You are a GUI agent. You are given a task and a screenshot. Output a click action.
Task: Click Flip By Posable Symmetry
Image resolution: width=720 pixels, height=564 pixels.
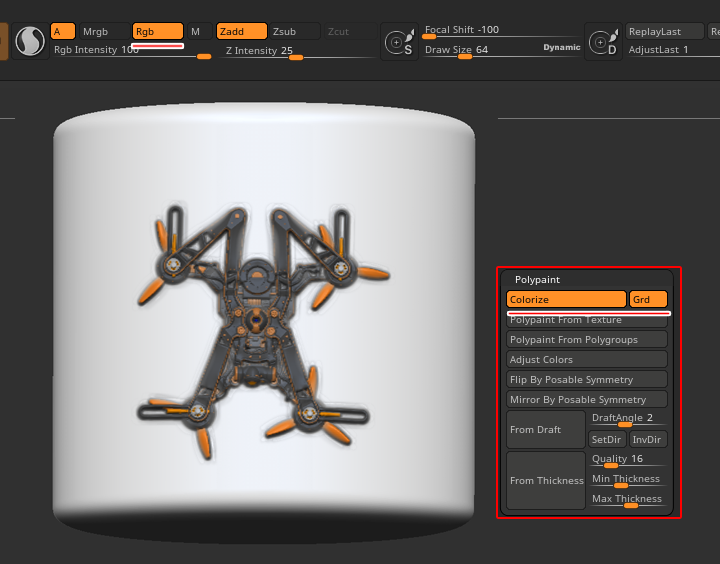click(x=586, y=380)
